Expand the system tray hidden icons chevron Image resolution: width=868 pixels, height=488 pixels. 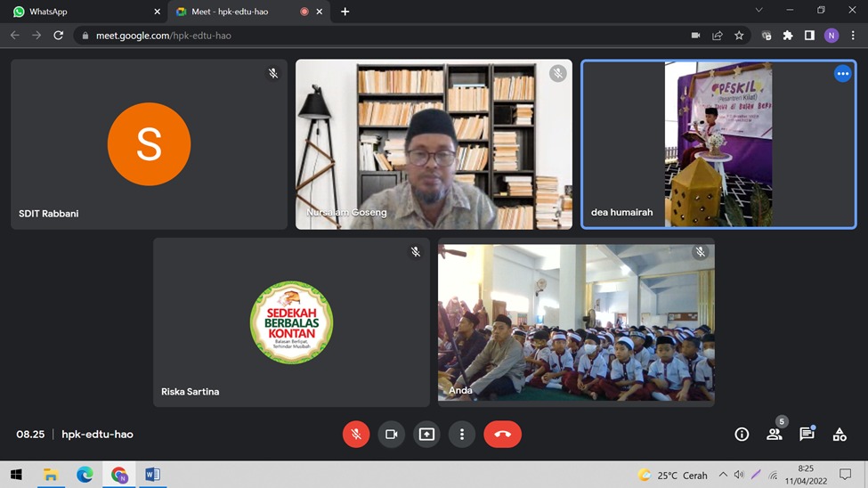(x=723, y=475)
